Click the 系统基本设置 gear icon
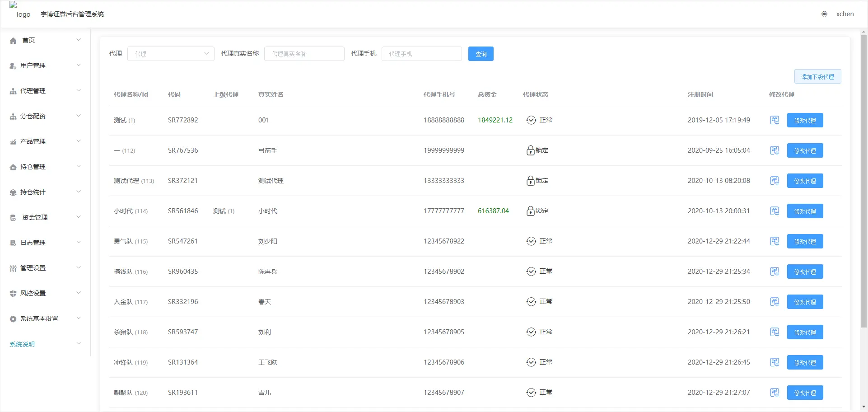This screenshot has width=868, height=412. click(x=13, y=319)
